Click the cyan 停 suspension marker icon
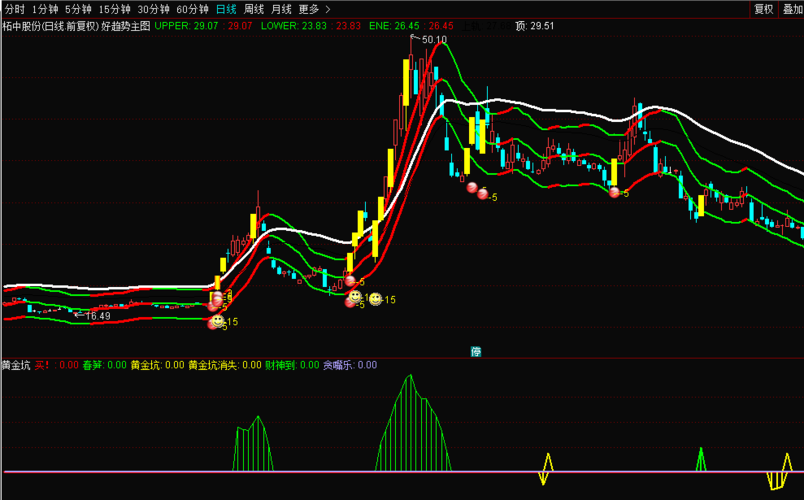Screen dimensions: 804x500 coord(476,351)
